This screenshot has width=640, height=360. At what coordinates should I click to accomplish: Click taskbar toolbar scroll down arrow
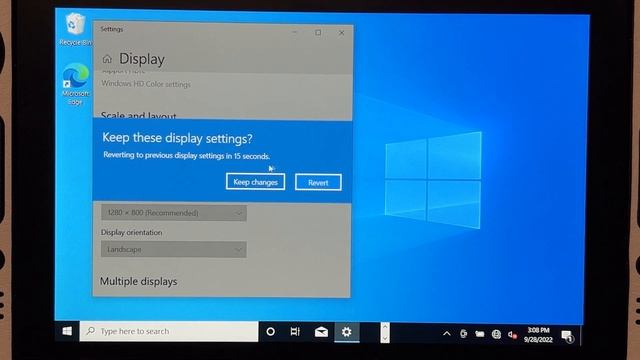pyautogui.click(x=384, y=338)
